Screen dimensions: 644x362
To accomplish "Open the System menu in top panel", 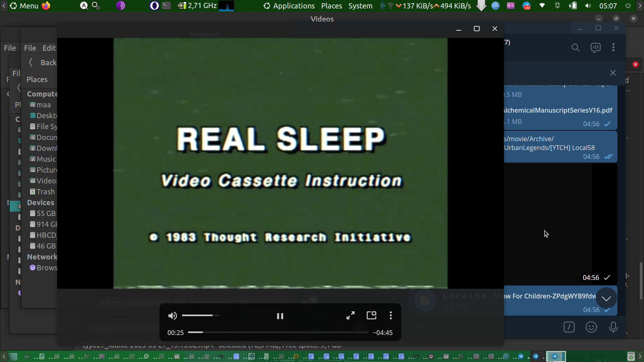I will coord(361,6).
